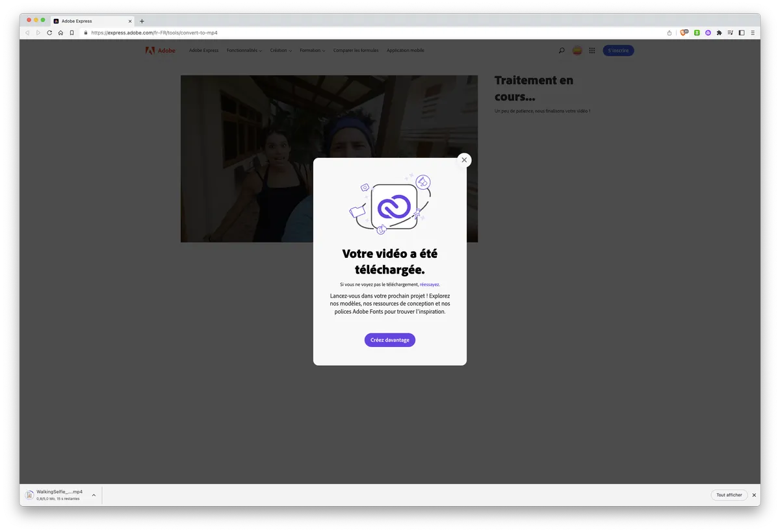This screenshot has height=532, width=780.
Task: Expand the Fonctionnalités menu
Action: [244, 51]
